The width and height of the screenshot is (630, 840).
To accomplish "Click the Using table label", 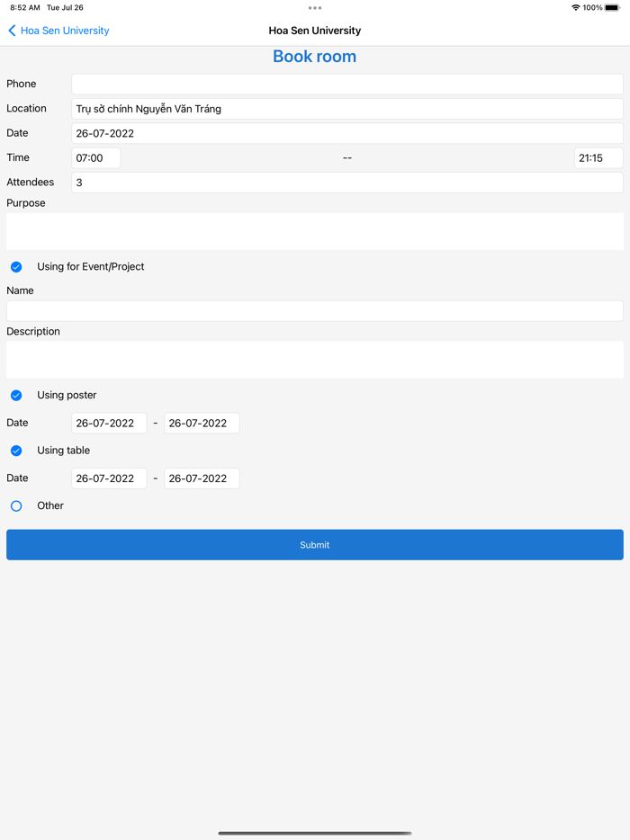I will [x=63, y=451].
